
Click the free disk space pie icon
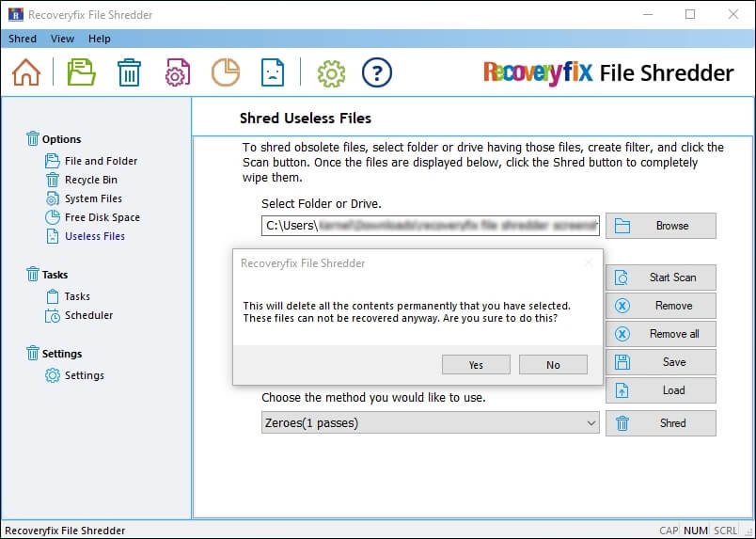(225, 72)
